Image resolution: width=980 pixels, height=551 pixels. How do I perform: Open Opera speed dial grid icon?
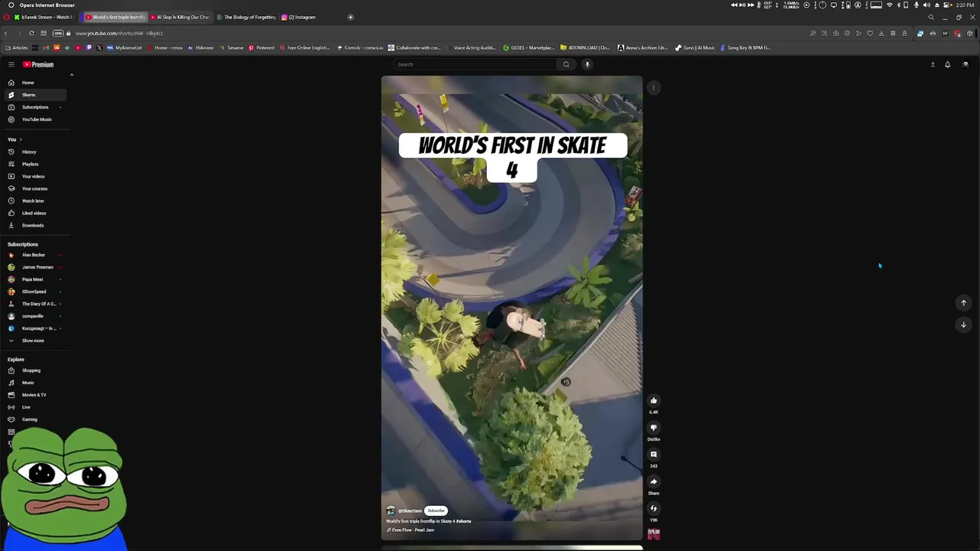pos(44,33)
